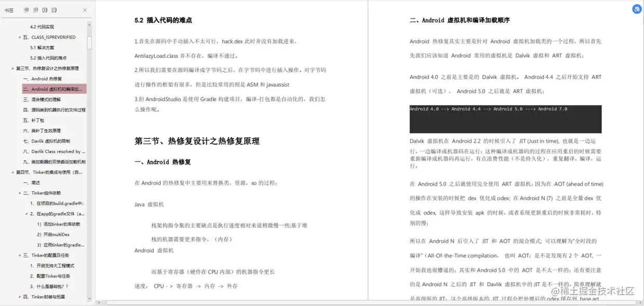Collapse the 五、CLASS_ISPREVERIFIED bookmark node
Screen dimensions: 644x306
tap(20, 37)
